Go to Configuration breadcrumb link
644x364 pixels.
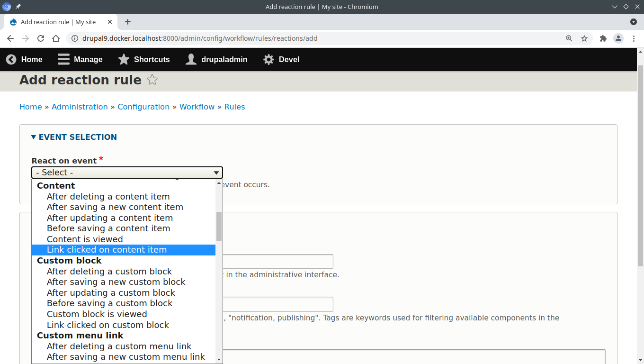(143, 107)
